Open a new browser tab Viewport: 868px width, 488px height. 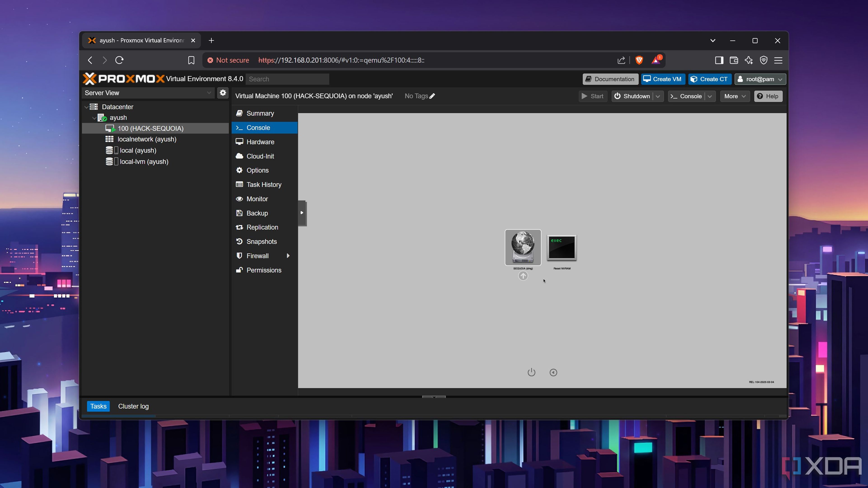pyautogui.click(x=211, y=40)
